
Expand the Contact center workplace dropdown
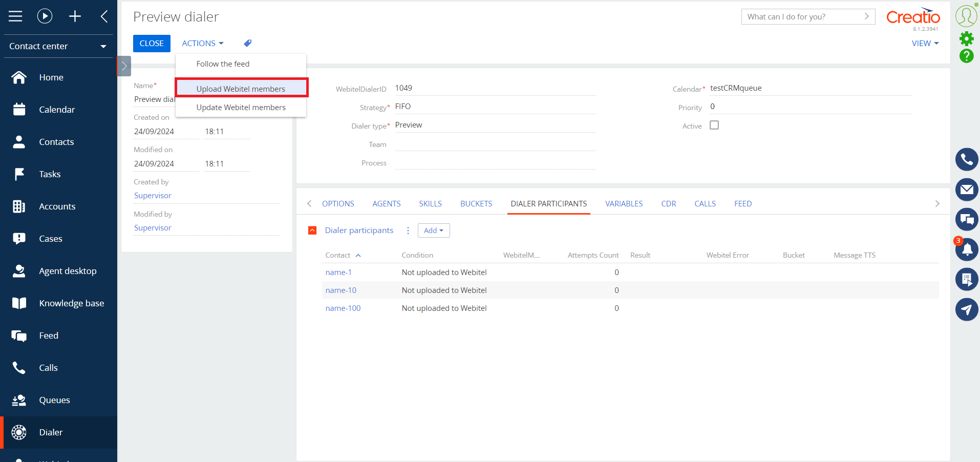tap(58, 46)
